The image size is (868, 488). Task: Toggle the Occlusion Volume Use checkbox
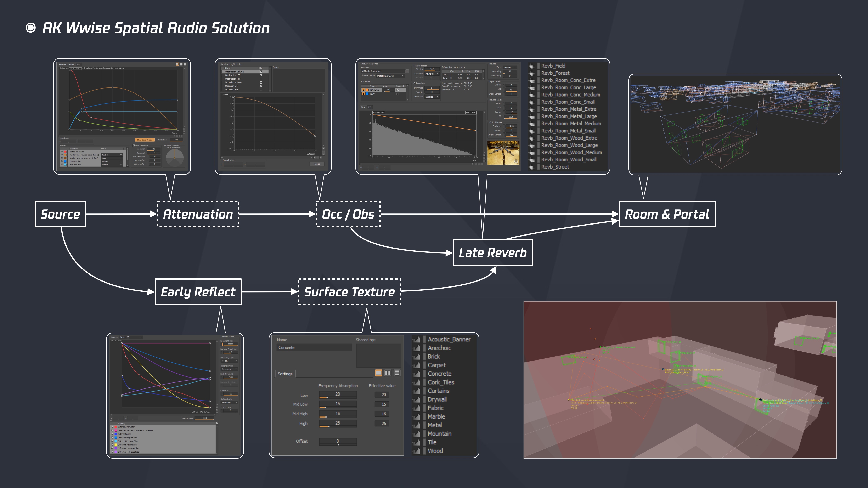[x=261, y=83]
